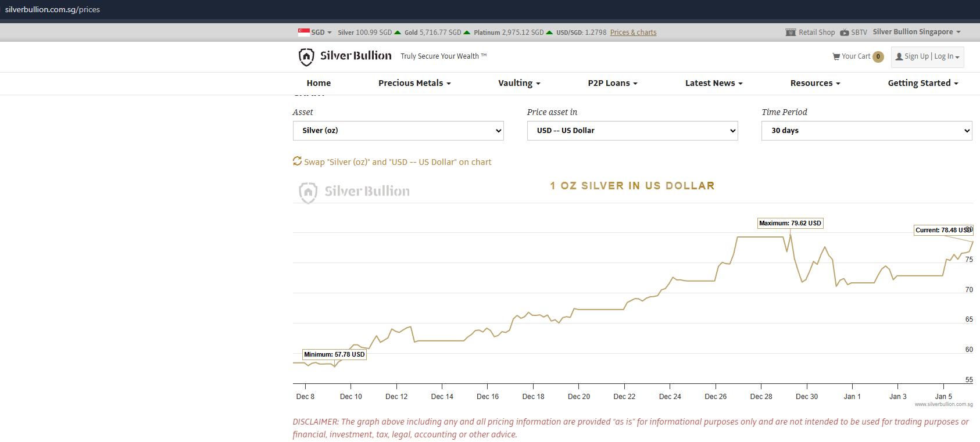The height and width of the screenshot is (442, 980).
Task: Click the SBTV camera icon
Action: coord(845,33)
